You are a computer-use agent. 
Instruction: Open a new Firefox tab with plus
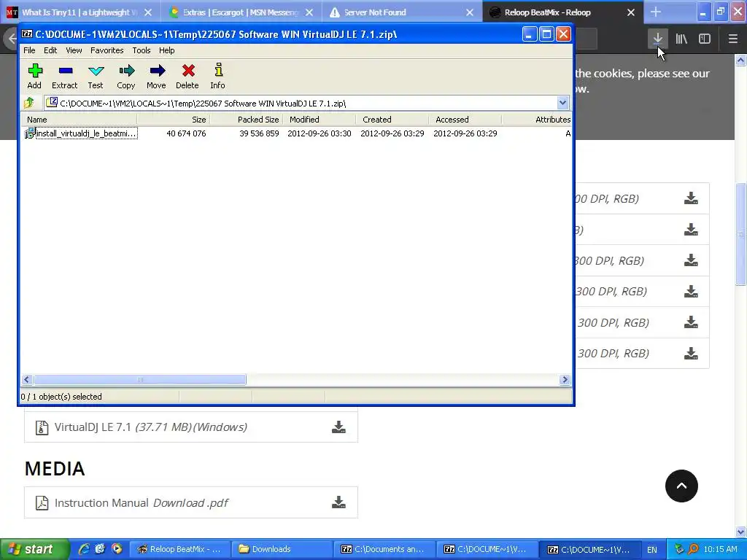click(656, 12)
